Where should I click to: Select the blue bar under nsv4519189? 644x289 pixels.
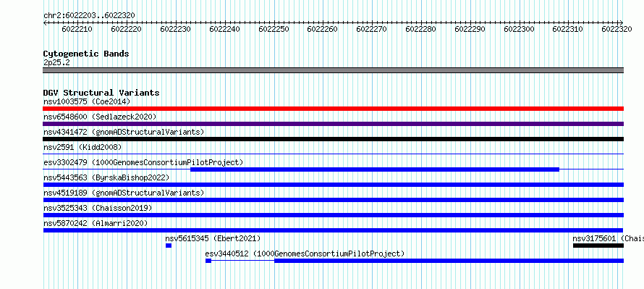tap(333, 200)
